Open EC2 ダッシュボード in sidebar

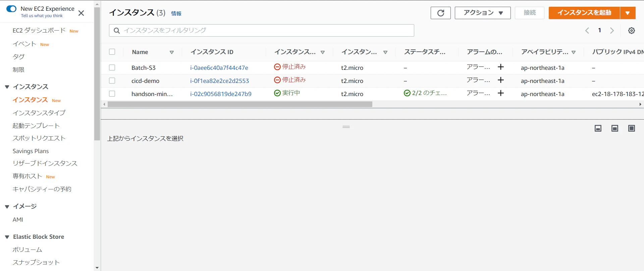tap(39, 31)
